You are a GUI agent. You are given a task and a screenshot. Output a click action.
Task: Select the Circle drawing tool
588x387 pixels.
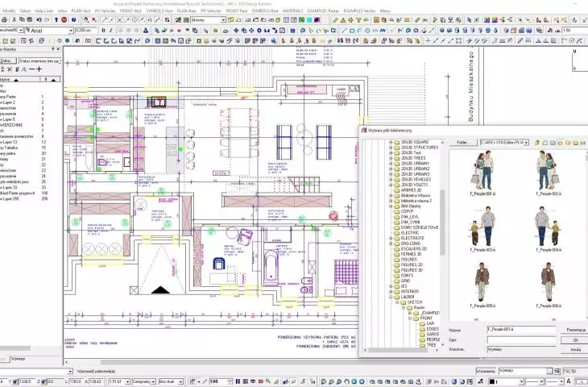point(367,31)
